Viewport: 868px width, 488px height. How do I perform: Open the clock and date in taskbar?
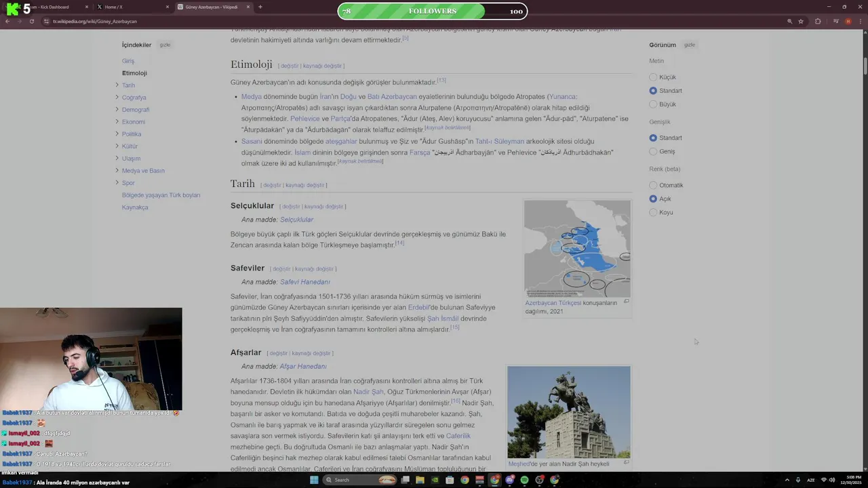pyautogui.click(x=850, y=480)
